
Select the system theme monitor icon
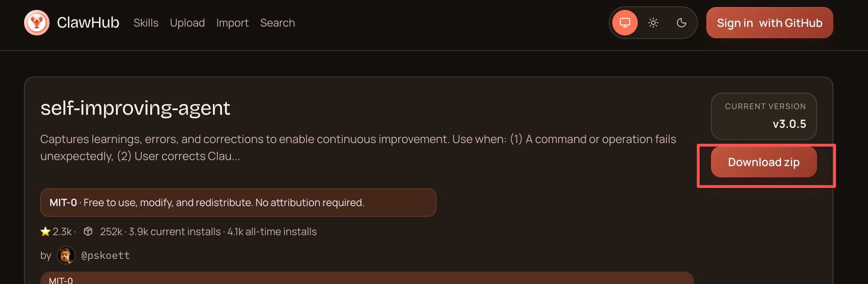[625, 23]
